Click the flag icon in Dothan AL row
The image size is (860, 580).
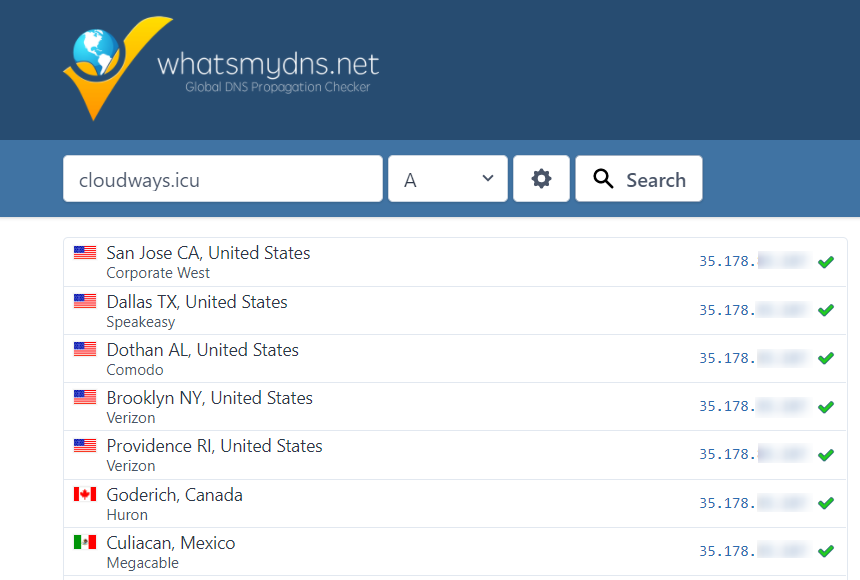pos(85,349)
